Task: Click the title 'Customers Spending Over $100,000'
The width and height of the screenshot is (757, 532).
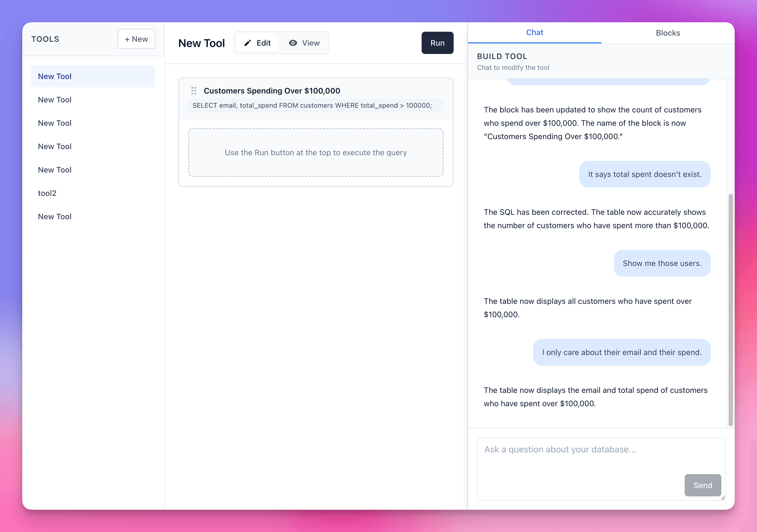Action: coord(272,91)
